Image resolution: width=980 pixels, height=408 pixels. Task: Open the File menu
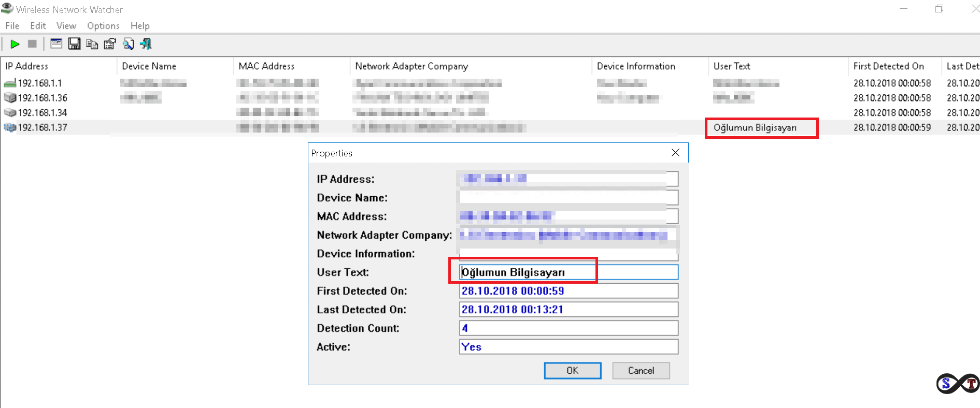point(12,26)
